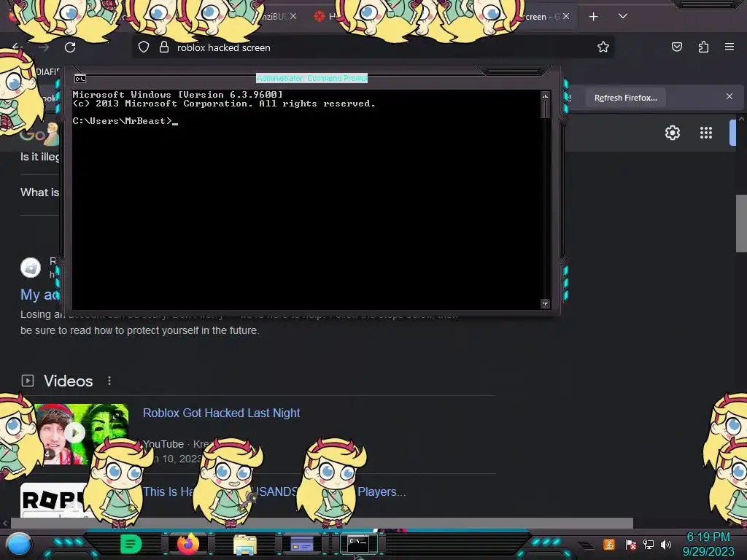
Task: Open the Windows Start orb
Action: point(19,544)
